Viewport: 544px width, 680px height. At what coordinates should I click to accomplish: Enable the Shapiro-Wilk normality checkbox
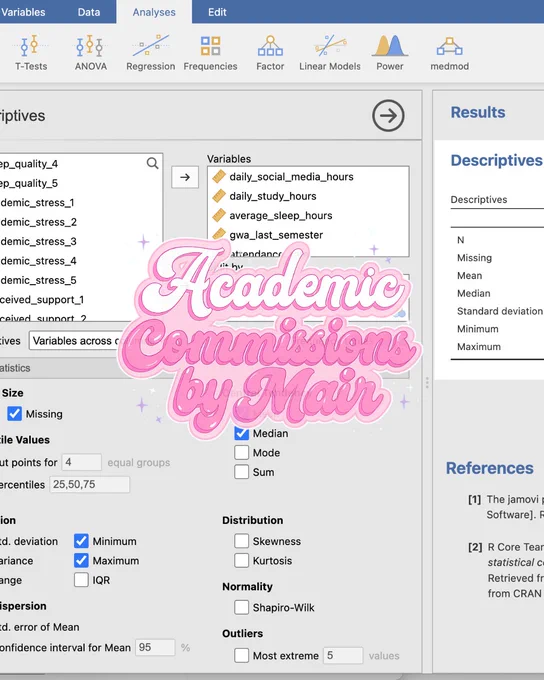pos(242,608)
